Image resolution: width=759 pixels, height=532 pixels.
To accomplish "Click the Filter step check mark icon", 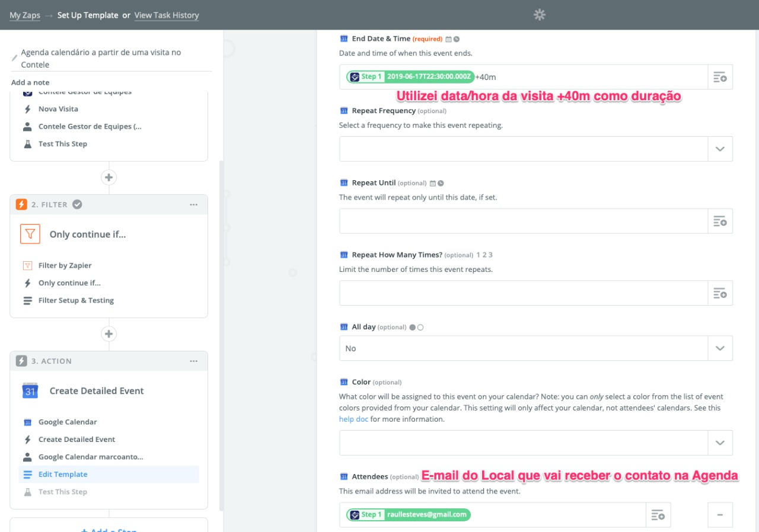I will (x=77, y=204).
